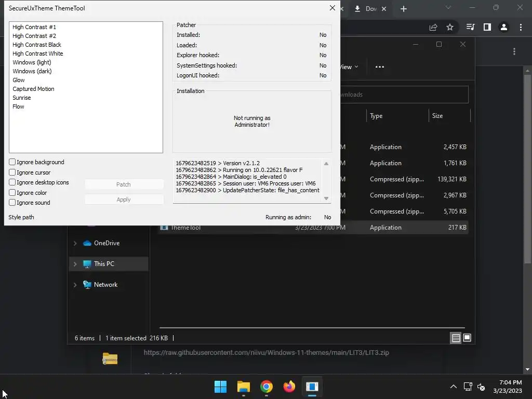Expand the OneDrive tree node
The height and width of the screenshot is (399, 532).
pyautogui.click(x=75, y=243)
